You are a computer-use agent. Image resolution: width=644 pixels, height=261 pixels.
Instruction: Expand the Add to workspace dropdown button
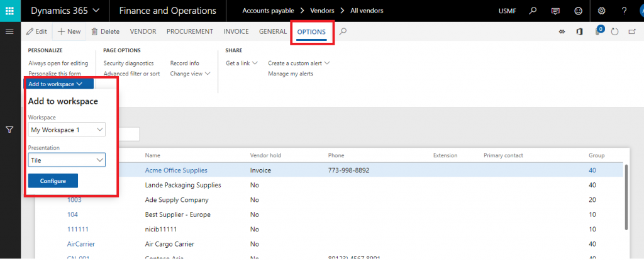pyautogui.click(x=59, y=84)
